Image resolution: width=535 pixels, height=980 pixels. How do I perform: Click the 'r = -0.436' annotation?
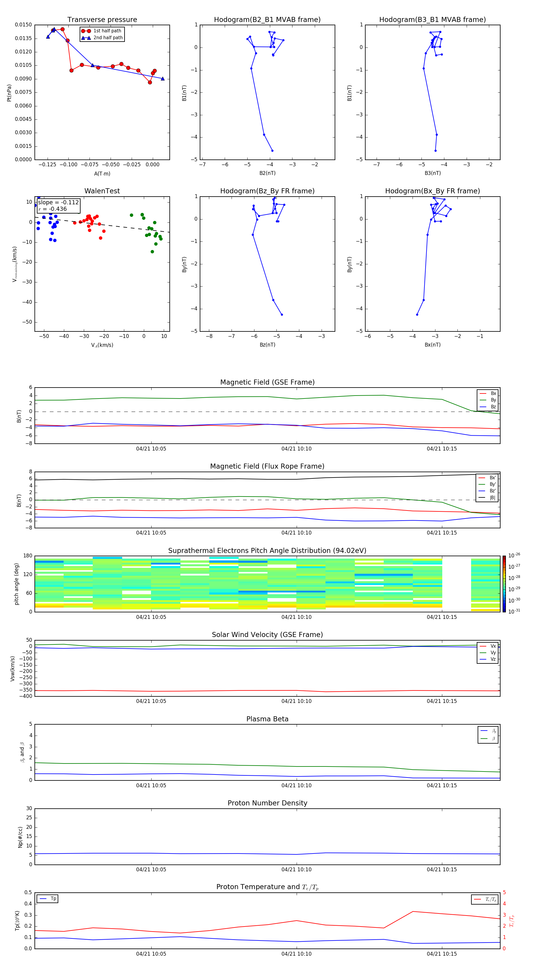(x=53, y=209)
